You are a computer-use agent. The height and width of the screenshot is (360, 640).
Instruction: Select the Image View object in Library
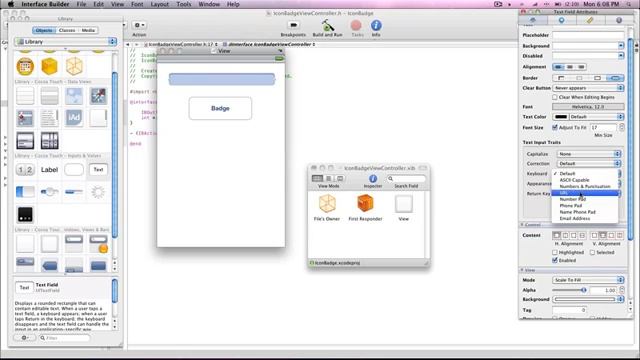pyautogui.click(x=74, y=96)
